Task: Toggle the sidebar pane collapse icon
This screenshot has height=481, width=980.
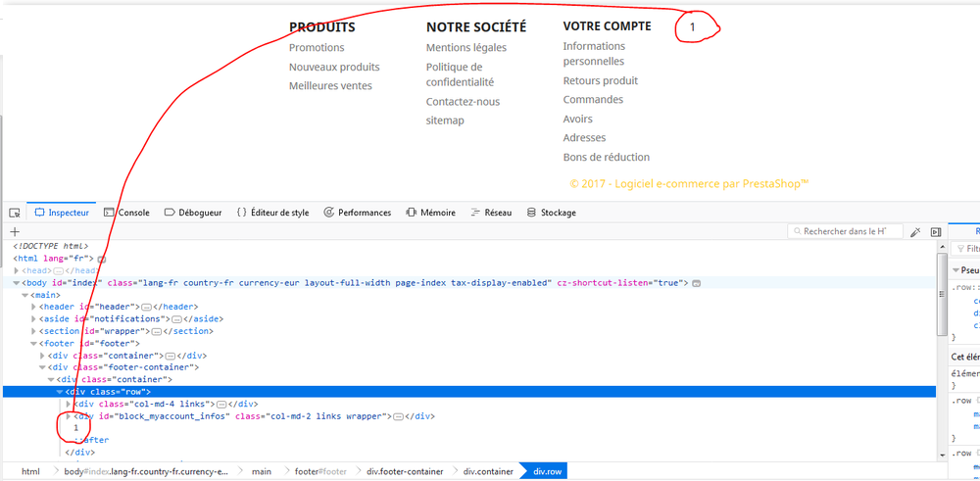Action: (936, 232)
